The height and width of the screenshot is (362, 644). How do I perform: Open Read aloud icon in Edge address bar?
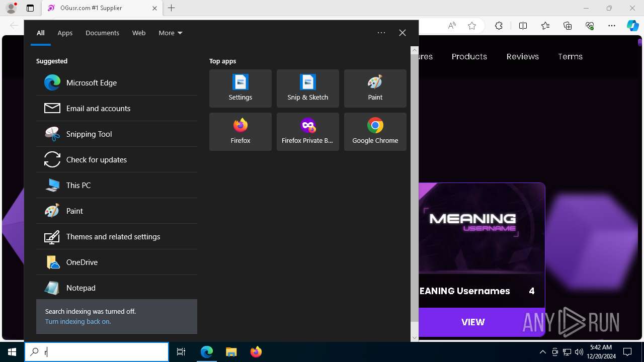click(x=452, y=26)
